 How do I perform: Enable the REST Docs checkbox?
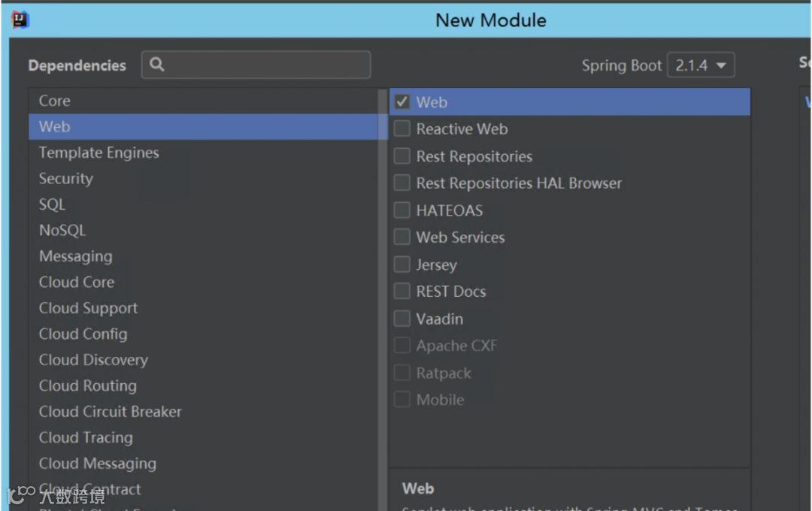pyautogui.click(x=401, y=292)
